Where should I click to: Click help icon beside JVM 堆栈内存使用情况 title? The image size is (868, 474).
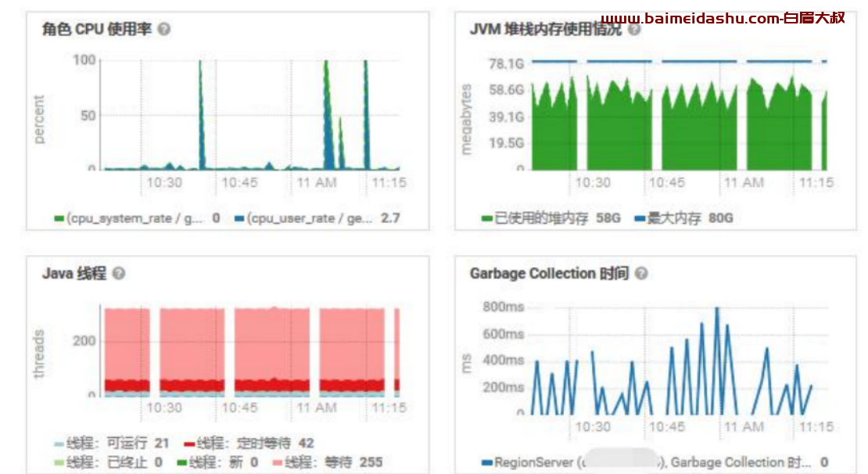[634, 30]
